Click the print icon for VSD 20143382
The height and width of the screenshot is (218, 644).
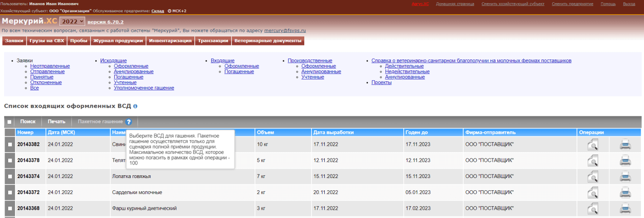tap(625, 145)
